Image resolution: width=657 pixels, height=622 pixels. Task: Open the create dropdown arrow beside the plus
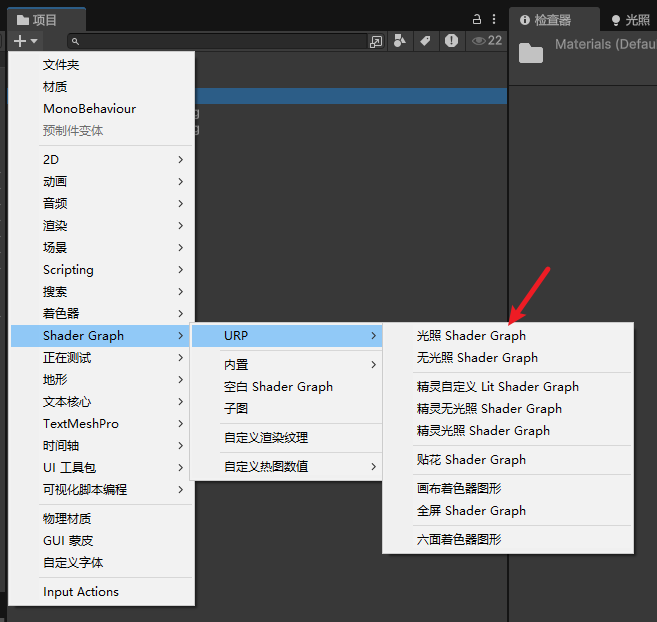pyautogui.click(x=34, y=41)
